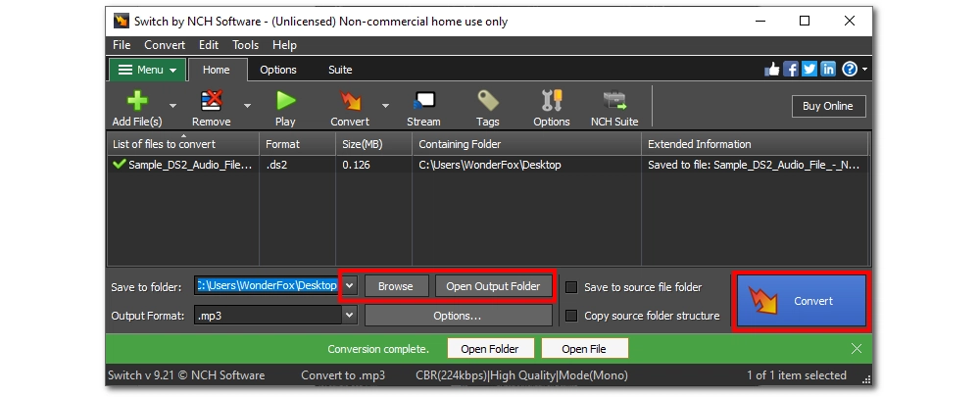The width and height of the screenshot is (980, 397).
Task: Click Open File in the green bar
Action: [x=584, y=349]
